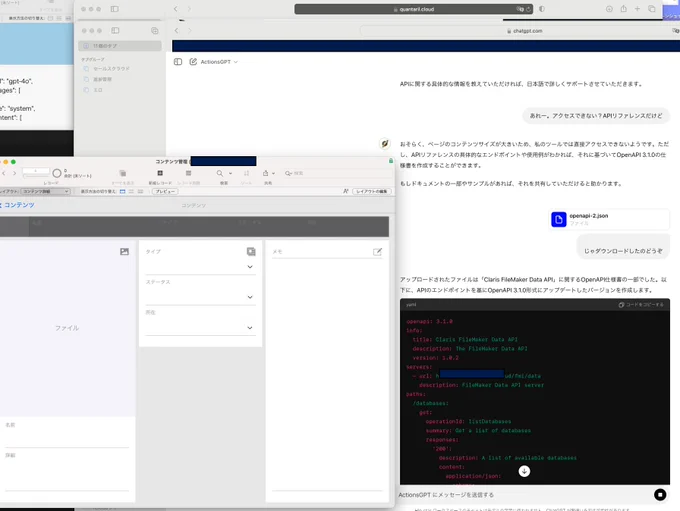Click the レイアウトの編集 button
The image size is (680, 511).
pos(372,191)
